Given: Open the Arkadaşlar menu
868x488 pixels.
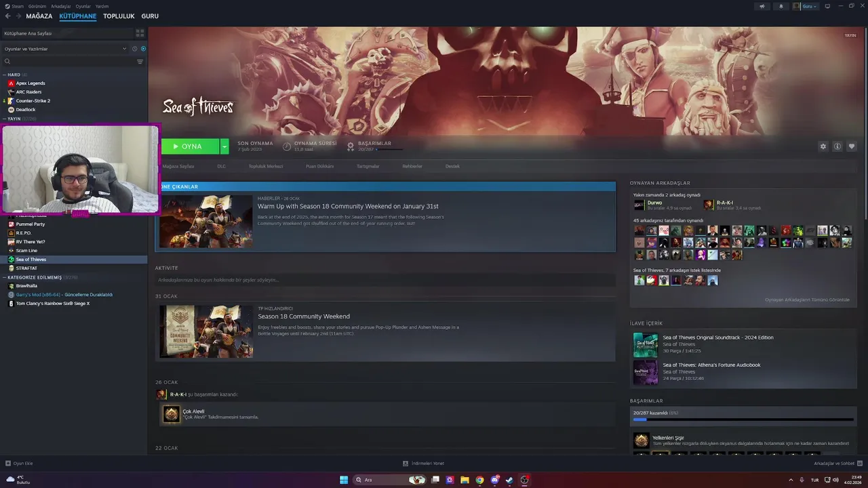Looking at the screenshot, I should tap(61, 6).
